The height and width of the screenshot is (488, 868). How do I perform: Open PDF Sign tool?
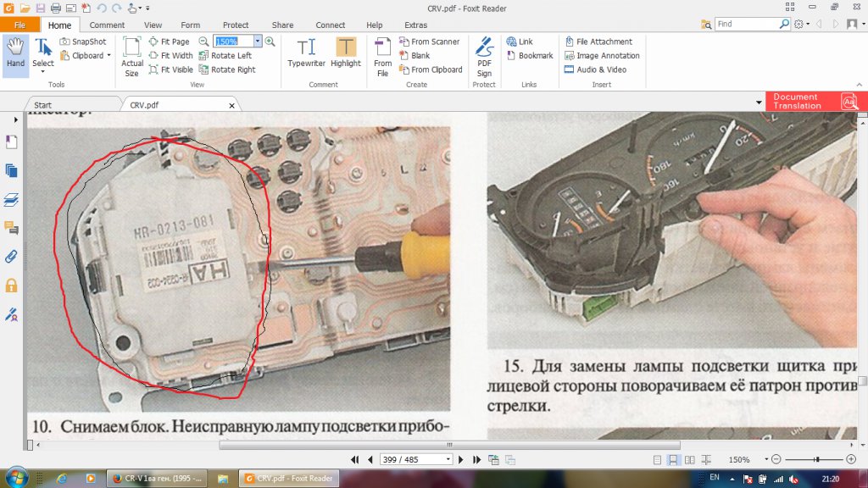(x=484, y=57)
